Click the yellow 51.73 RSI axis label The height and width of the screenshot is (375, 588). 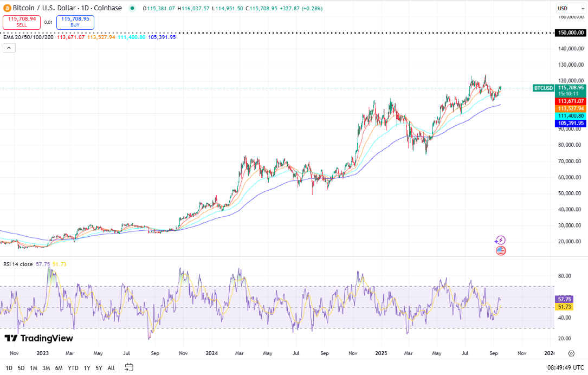click(x=564, y=307)
